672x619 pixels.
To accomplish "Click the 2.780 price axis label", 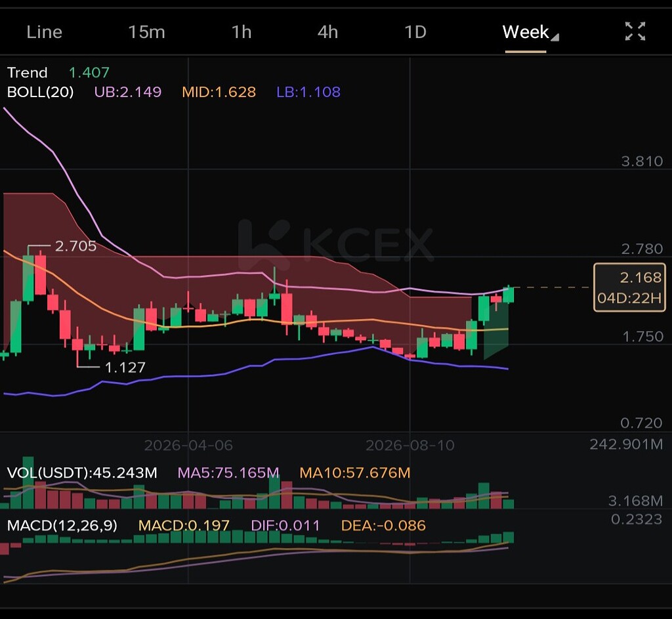I will point(642,249).
